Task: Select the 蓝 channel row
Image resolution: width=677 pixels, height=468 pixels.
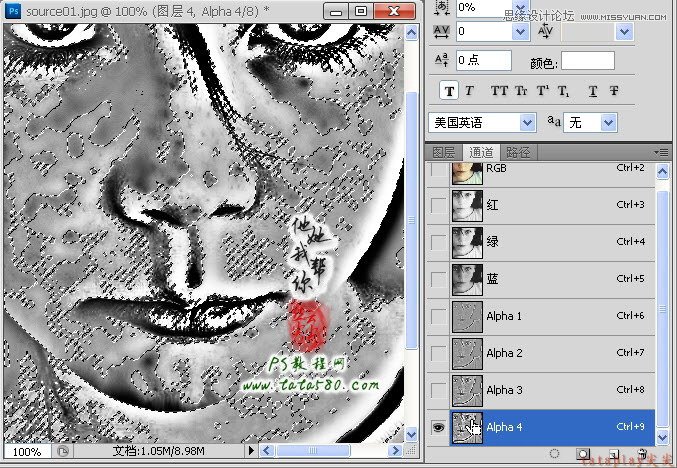Action: 541,280
